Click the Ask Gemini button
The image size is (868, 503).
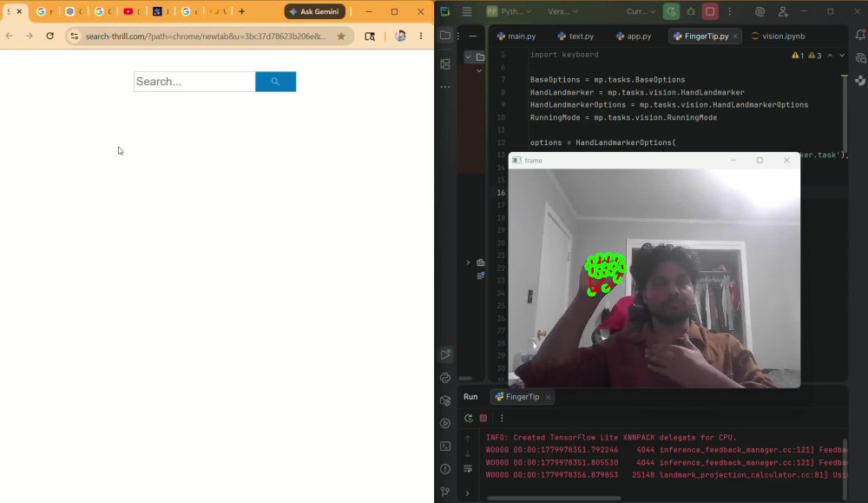click(314, 11)
